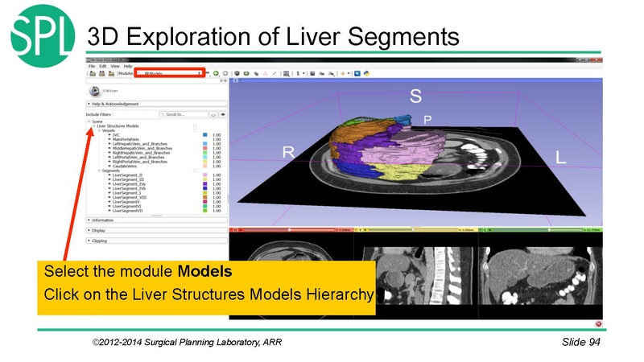Expand the Display section
Screen dimensions: 644x362
156,230
